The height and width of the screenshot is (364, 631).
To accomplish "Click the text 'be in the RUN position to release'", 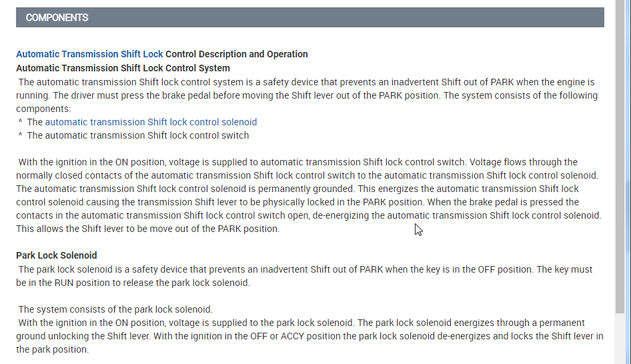I will click(133, 283).
